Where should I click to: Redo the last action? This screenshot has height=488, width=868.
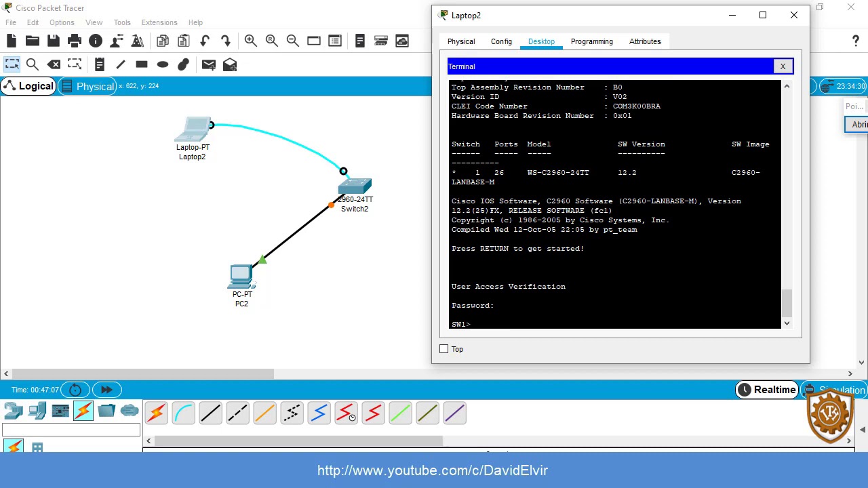(x=226, y=41)
